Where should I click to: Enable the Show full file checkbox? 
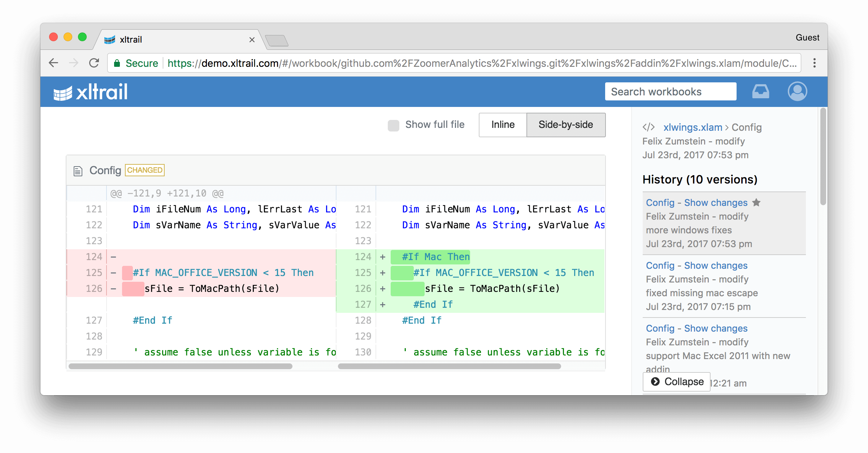point(393,125)
